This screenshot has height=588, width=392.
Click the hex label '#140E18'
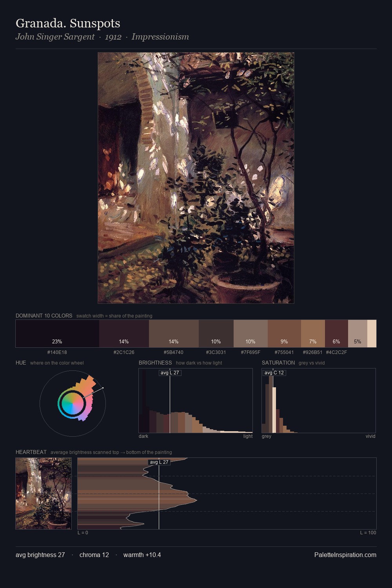coord(57,352)
